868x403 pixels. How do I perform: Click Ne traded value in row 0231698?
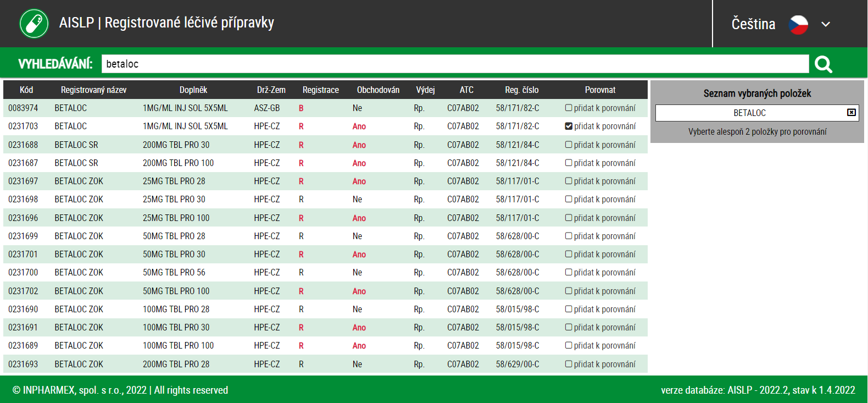point(357,199)
